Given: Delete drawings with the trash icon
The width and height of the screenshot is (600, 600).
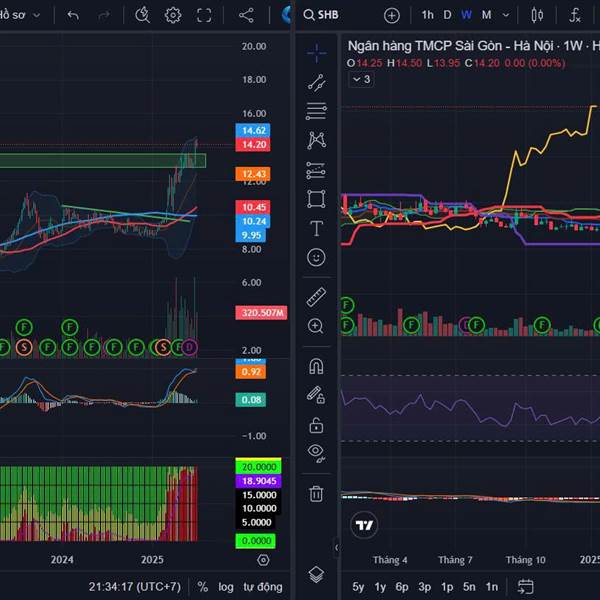Looking at the screenshot, I should pos(316,494).
